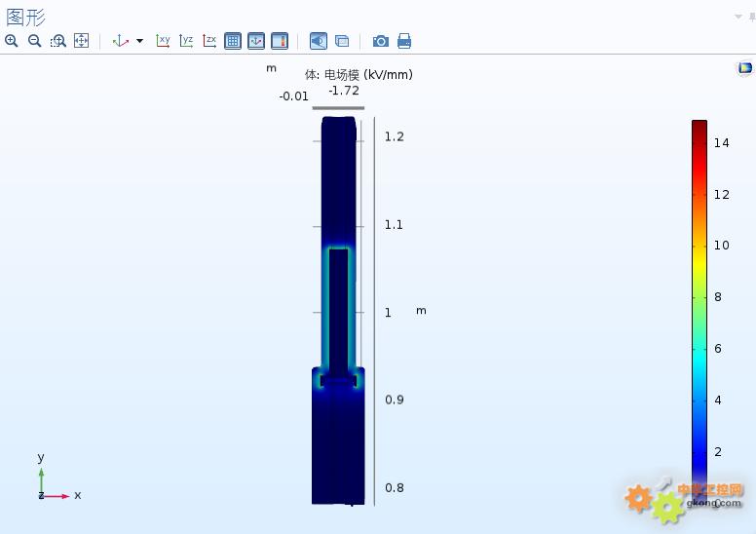Viewport: 756px width, 534px height.
Task: Click the inner rod outlined in cyan
Action: coord(338,311)
